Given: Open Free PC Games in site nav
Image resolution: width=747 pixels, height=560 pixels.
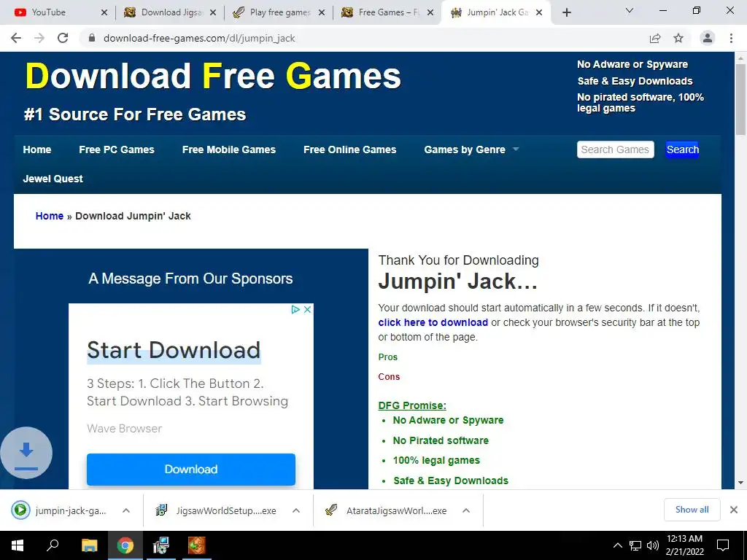Looking at the screenshot, I should tap(117, 149).
